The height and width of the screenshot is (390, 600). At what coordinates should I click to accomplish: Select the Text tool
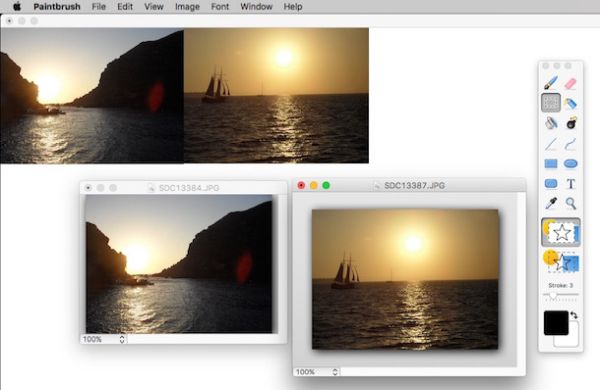[x=571, y=184]
